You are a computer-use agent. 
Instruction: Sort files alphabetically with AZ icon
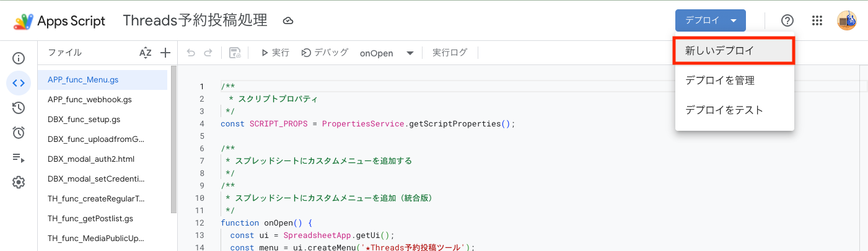146,53
